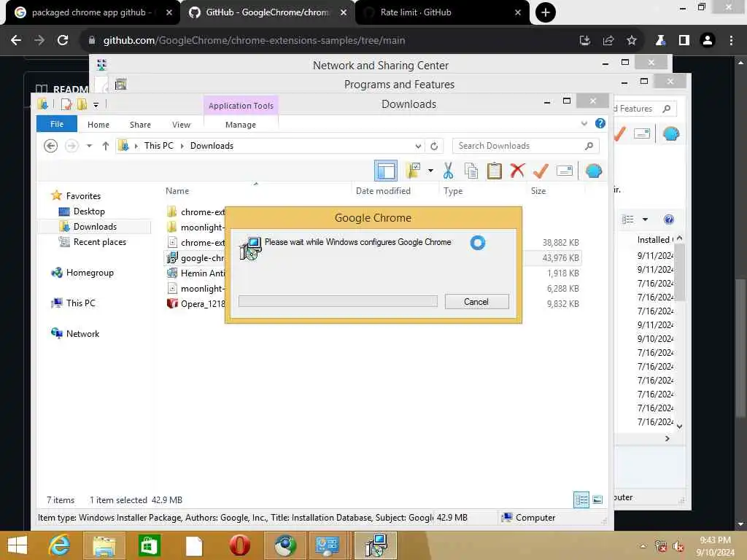This screenshot has height=560, width=747.
Task: Open the Quick Access Toolbar customize dropdown
Action: click(x=96, y=104)
